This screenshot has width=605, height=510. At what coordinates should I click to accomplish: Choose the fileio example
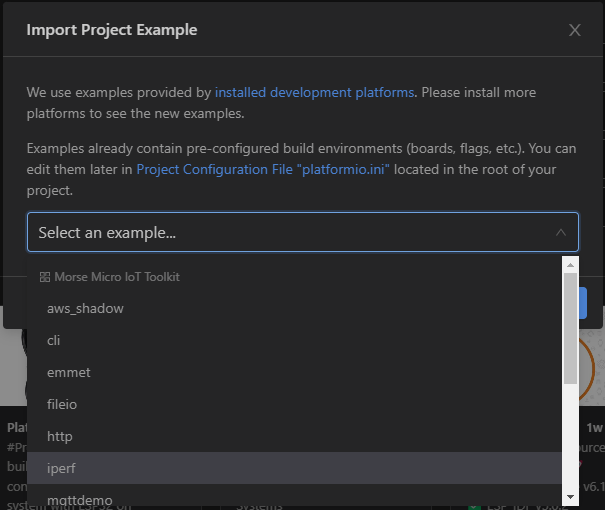62,404
